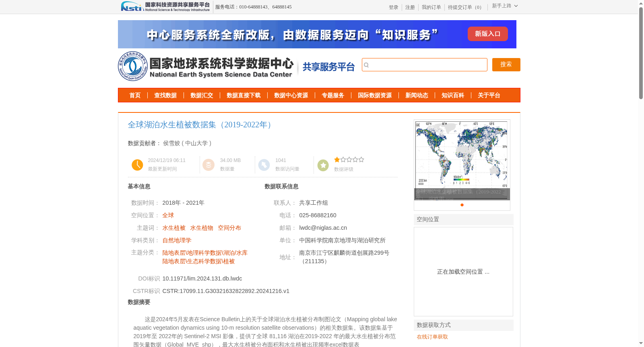Click the email lwdc@niglas.ac.cn
Screen dimensions: 644x347
pos(323,228)
